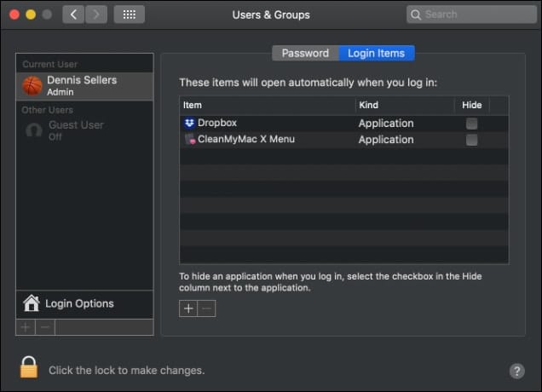
Task: Enable Hide checkbox for Dropbox
Action: [471, 124]
